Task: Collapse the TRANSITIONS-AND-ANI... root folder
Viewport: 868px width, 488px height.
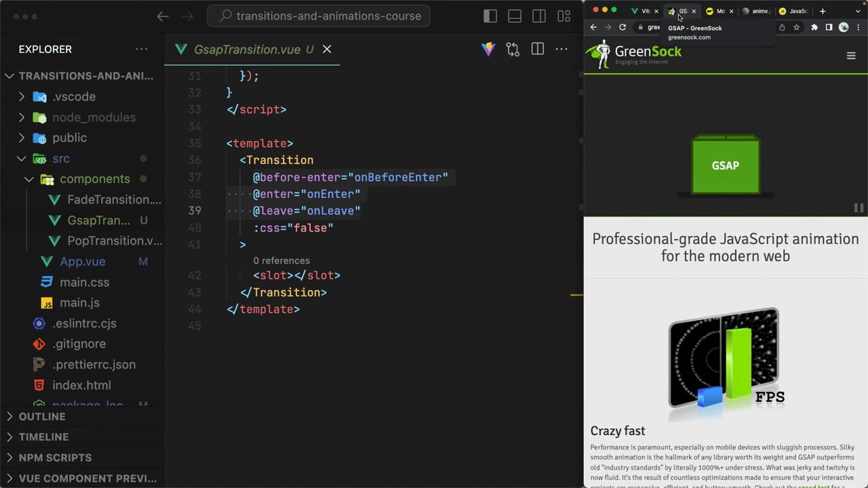Action: coord(82,76)
